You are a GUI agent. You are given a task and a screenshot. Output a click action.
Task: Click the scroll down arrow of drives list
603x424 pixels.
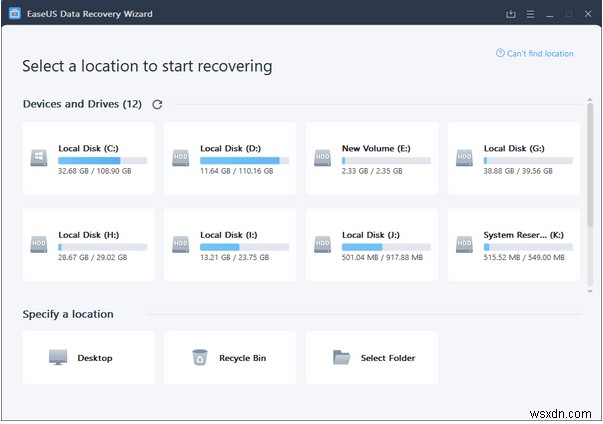(x=590, y=291)
